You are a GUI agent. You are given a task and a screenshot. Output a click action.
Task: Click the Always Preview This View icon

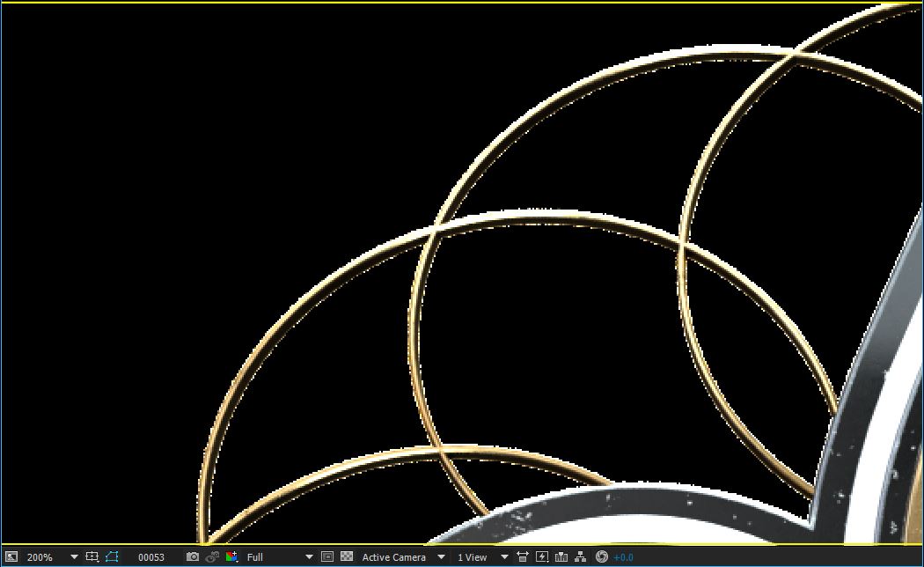pos(11,556)
